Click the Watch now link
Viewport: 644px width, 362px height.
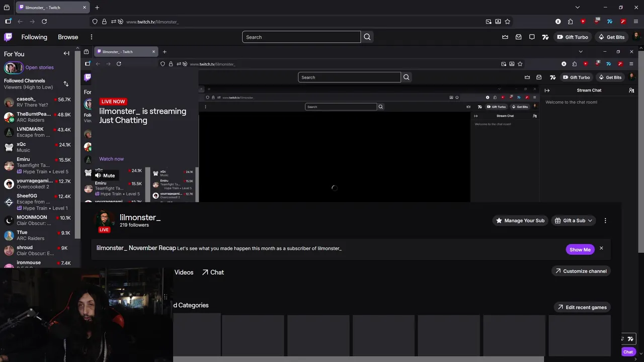(x=111, y=159)
